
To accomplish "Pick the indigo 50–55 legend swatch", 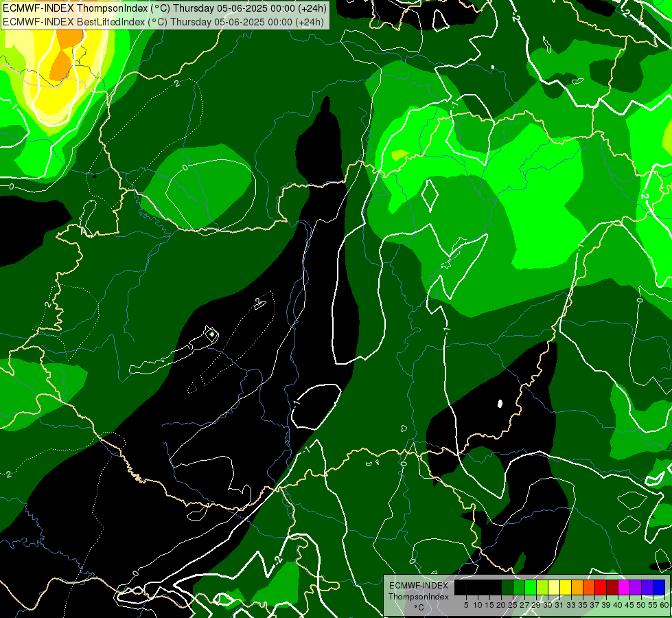I will [x=647, y=587].
